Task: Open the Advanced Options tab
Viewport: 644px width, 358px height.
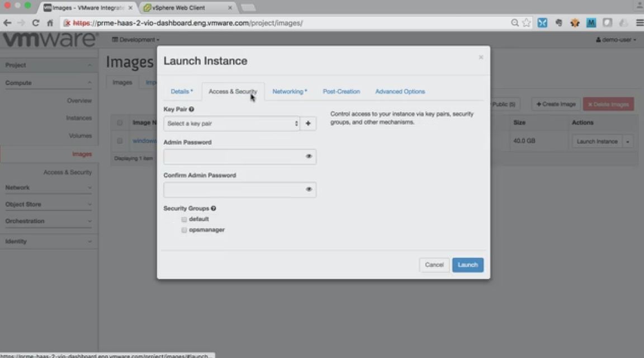Action: pos(400,92)
